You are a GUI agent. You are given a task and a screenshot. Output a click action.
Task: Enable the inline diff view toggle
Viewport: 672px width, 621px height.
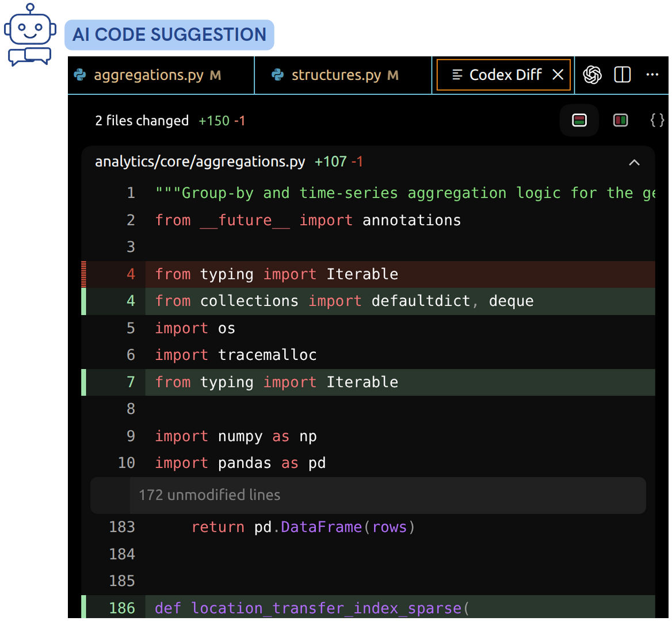(579, 120)
